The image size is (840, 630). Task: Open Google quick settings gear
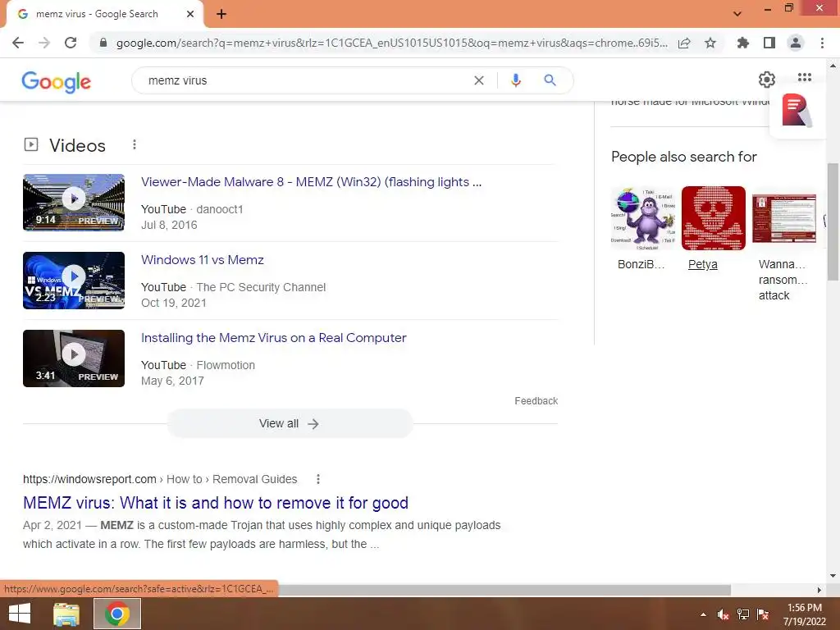[x=767, y=80]
